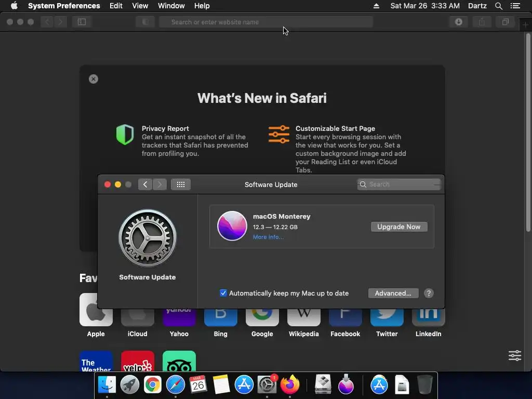Screen dimensions: 532x399
Task: Toggle Automatically keep my Mac up to date
Action: (x=223, y=293)
